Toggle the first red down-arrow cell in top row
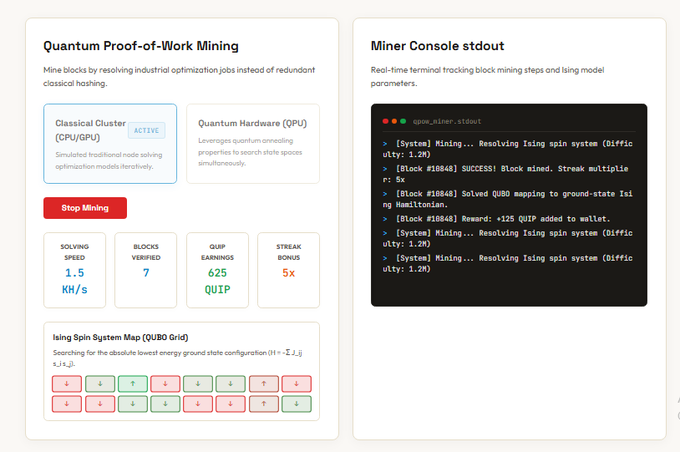680x452 pixels. coord(67,384)
